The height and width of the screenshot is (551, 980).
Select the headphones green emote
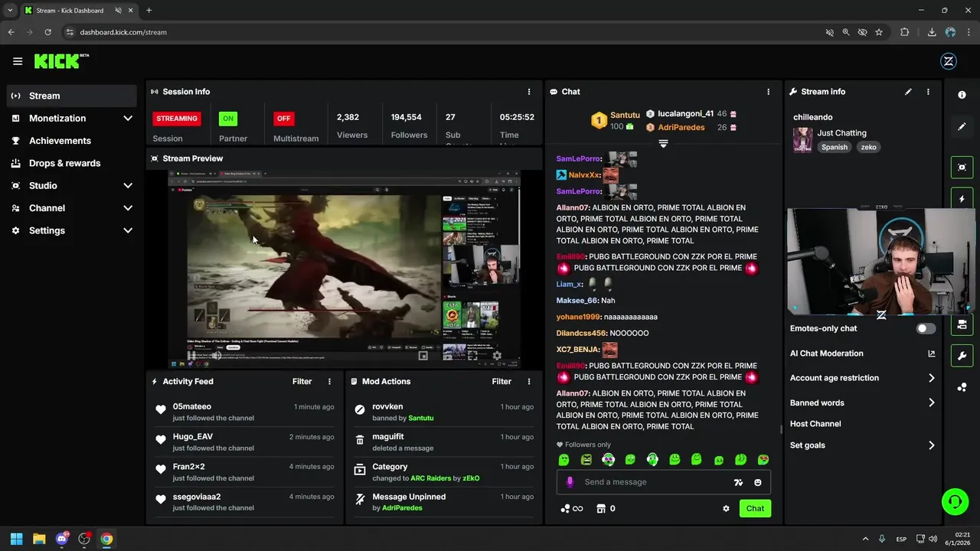coord(652,460)
